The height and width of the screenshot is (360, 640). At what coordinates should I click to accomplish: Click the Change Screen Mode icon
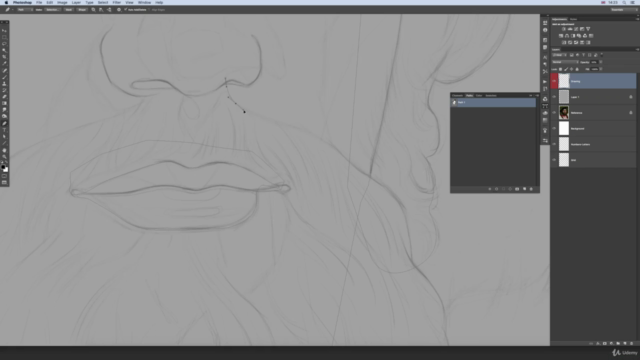point(4,182)
